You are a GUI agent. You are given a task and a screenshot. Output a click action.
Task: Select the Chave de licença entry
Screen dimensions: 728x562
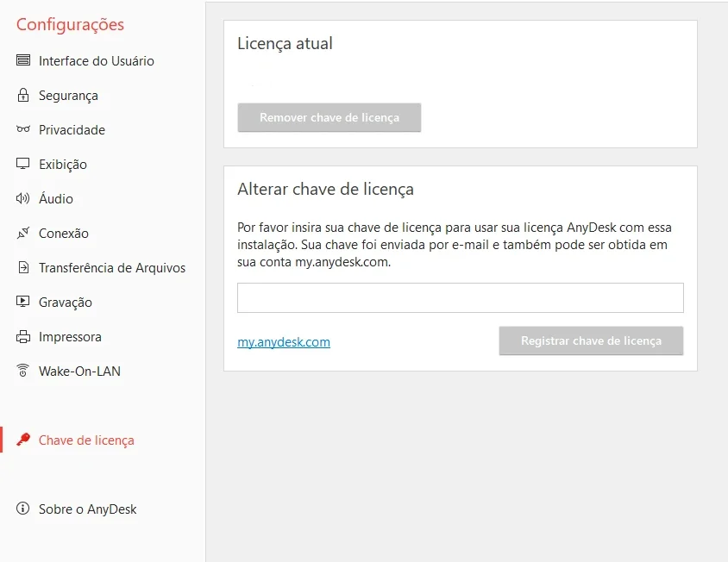[86, 440]
